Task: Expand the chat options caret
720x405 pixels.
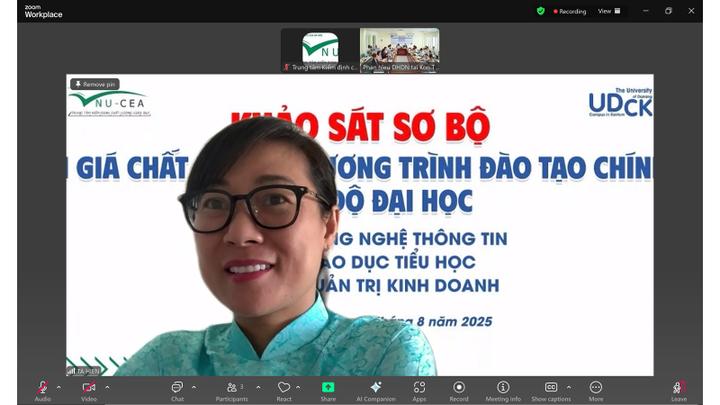Action: coord(194,388)
